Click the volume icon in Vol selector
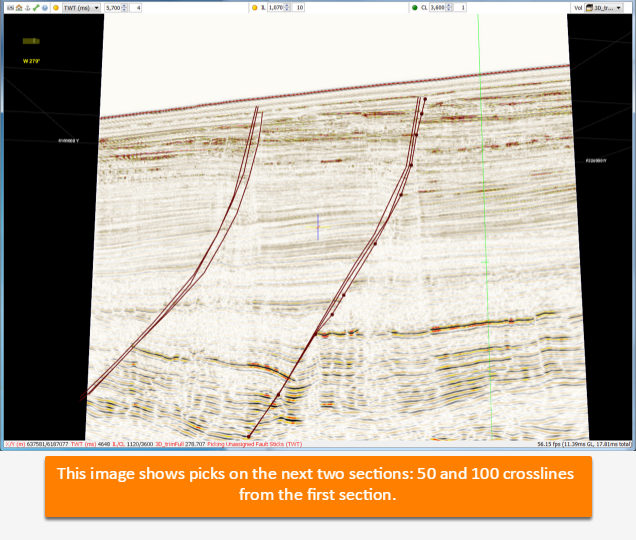 589,8
